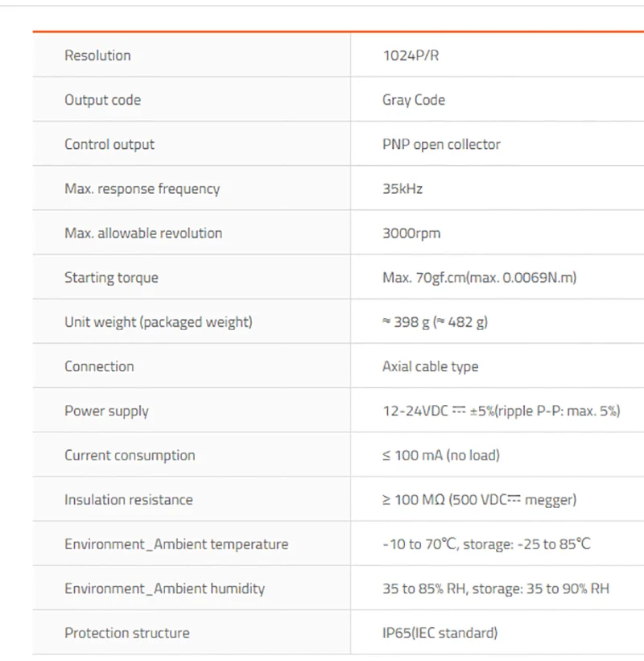Select the Axial cable type value
The width and height of the screenshot is (644, 661).
click(430, 366)
